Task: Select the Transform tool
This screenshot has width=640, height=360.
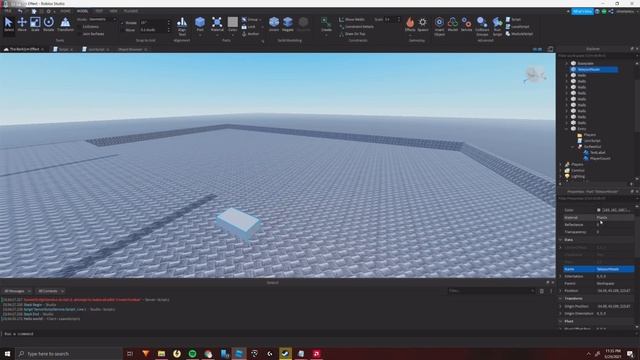Action: 65,24
